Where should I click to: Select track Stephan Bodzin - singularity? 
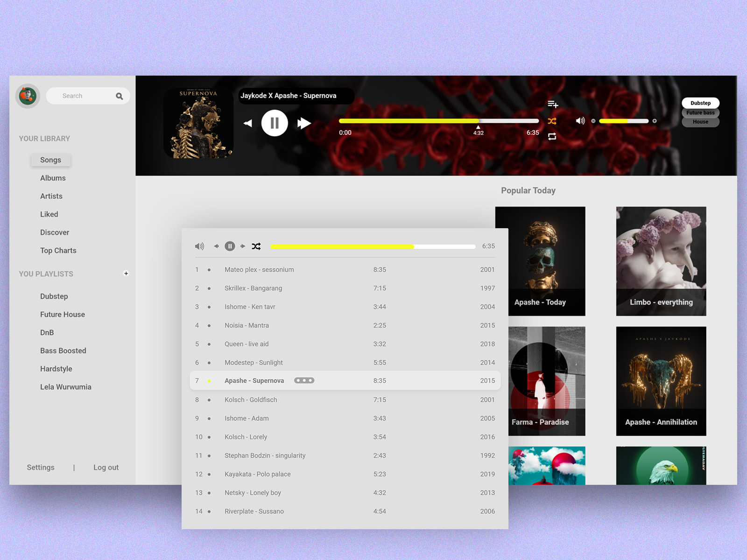[x=345, y=455]
